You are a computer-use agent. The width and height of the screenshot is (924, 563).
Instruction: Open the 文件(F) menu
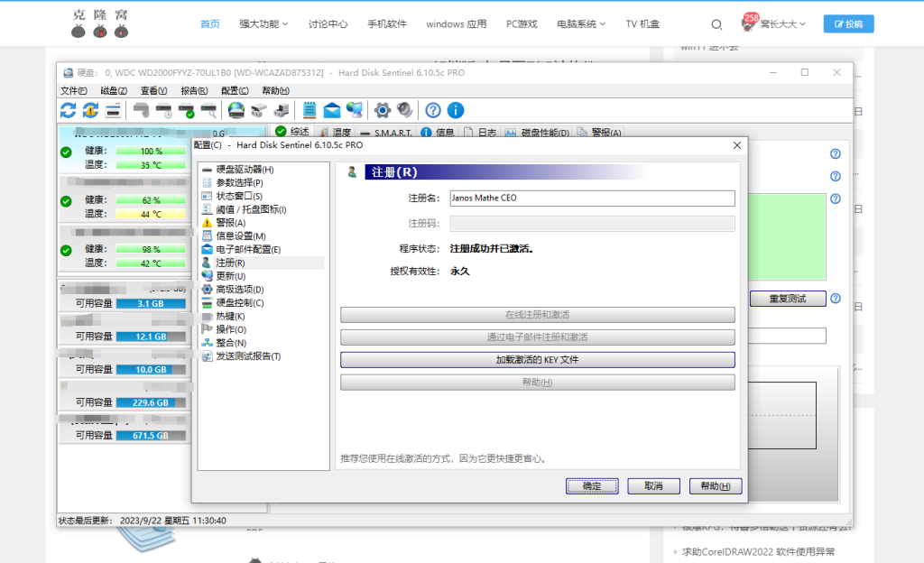click(x=74, y=91)
